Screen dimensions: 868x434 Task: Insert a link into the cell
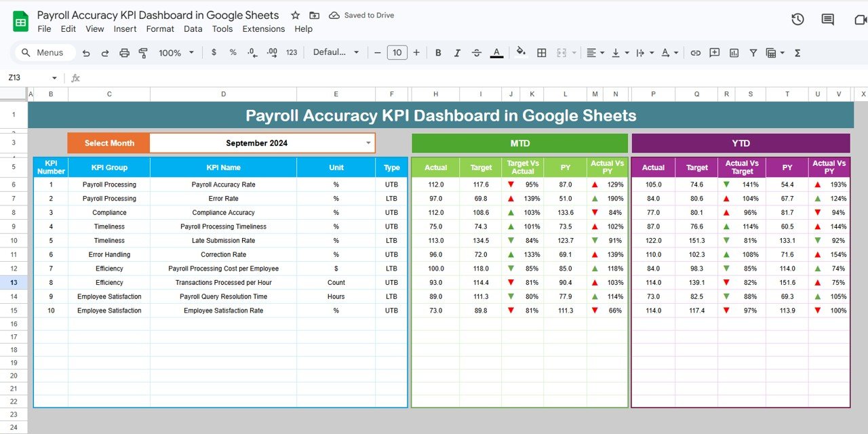pos(695,52)
